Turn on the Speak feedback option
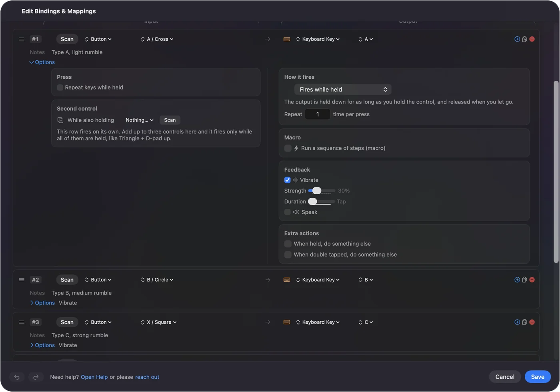The height and width of the screenshot is (392, 560). 288,212
